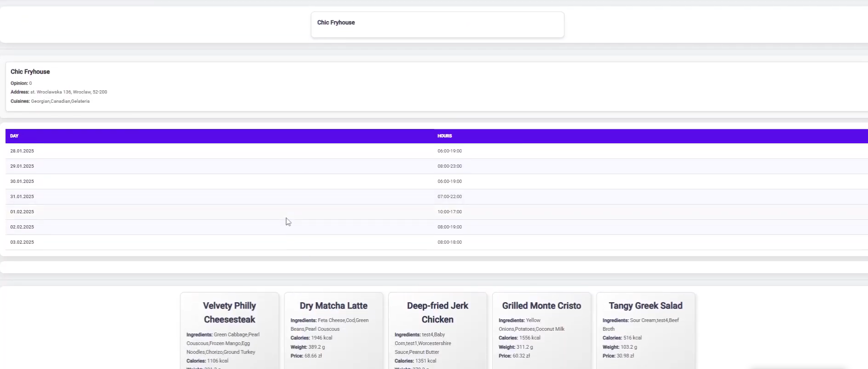Click the HOURS column header
The width and height of the screenshot is (868, 369).
tap(444, 136)
